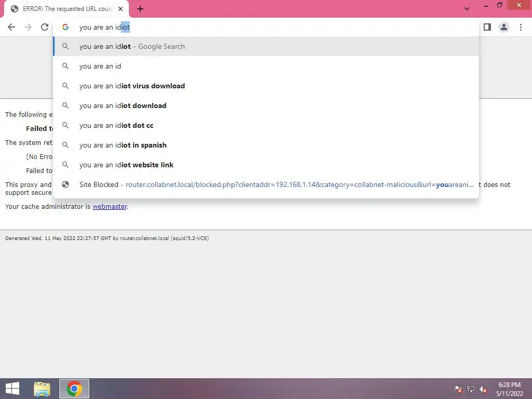
Task: Click search icon beside 'idiot dot cc'
Action: (65, 125)
